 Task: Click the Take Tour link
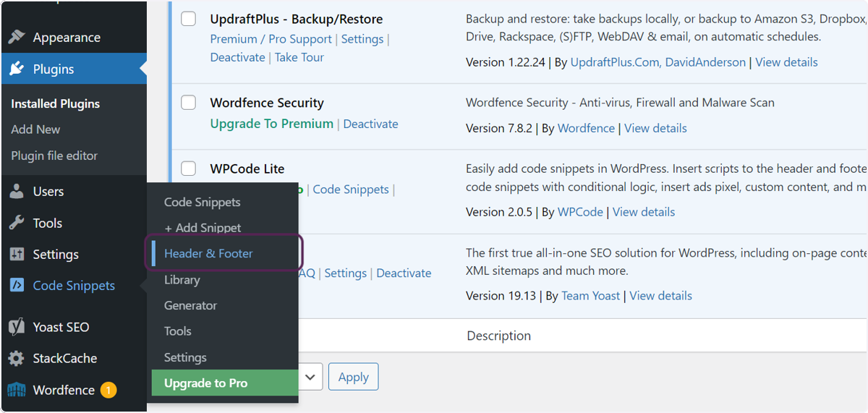coord(299,57)
